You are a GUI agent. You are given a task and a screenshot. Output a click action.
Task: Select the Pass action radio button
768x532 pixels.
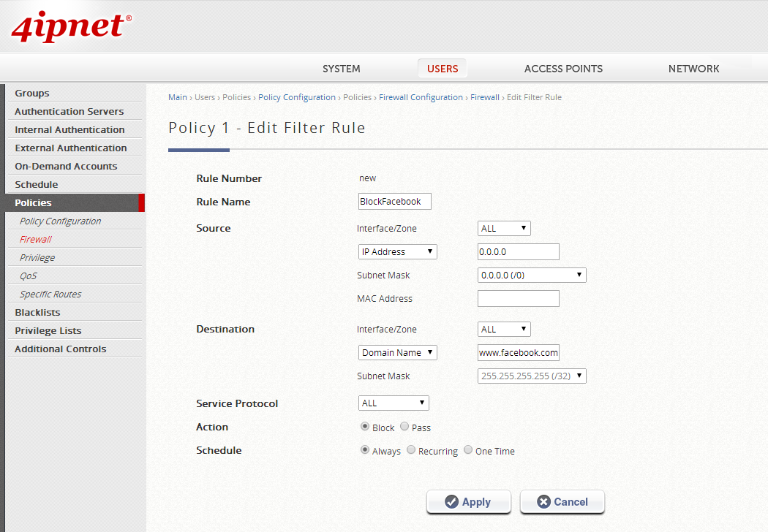[404, 427]
